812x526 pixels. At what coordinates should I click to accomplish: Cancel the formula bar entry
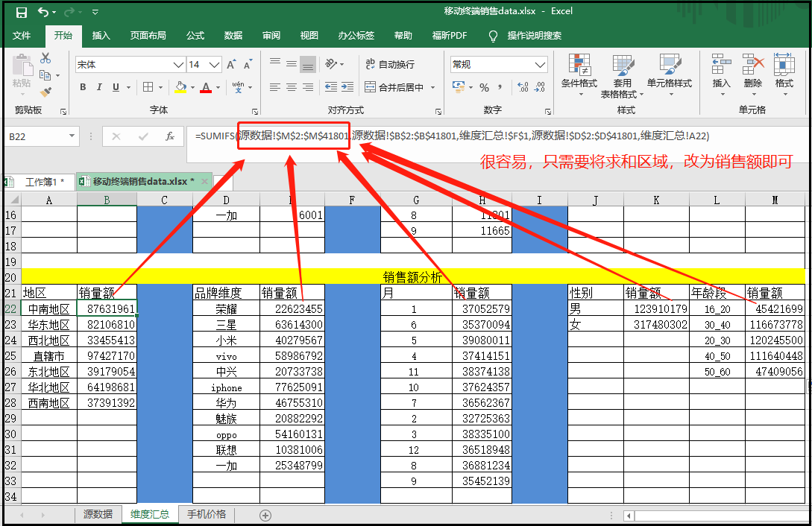point(116,136)
